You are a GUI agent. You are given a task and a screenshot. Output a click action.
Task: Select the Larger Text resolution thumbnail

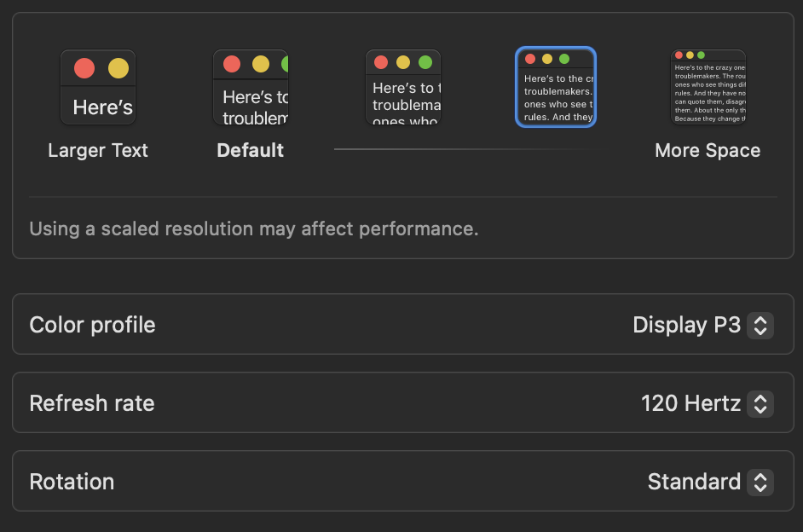[98, 88]
